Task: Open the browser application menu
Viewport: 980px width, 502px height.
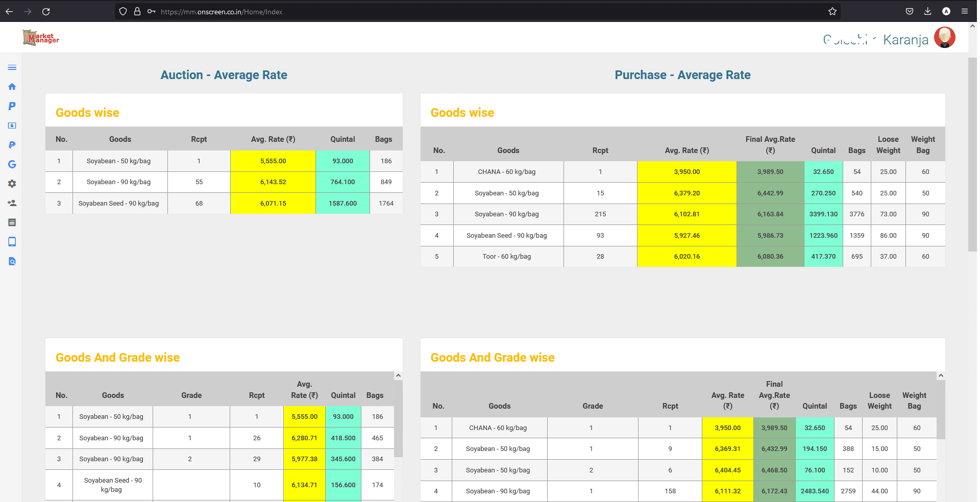Action: tap(965, 11)
